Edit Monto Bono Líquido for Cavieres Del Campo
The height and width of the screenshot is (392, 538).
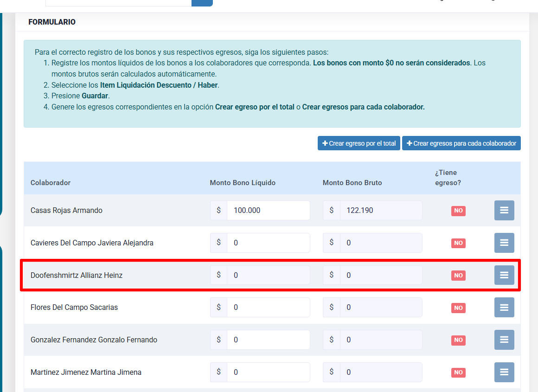point(268,243)
